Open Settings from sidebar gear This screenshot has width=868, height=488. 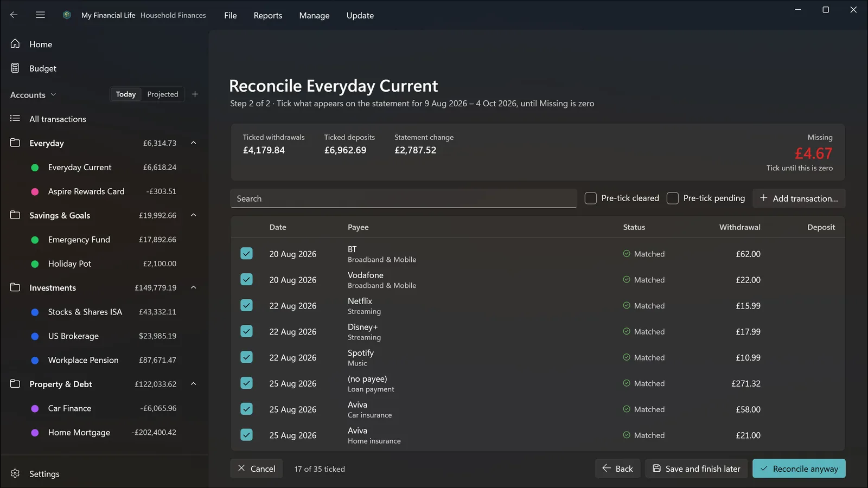tap(15, 473)
